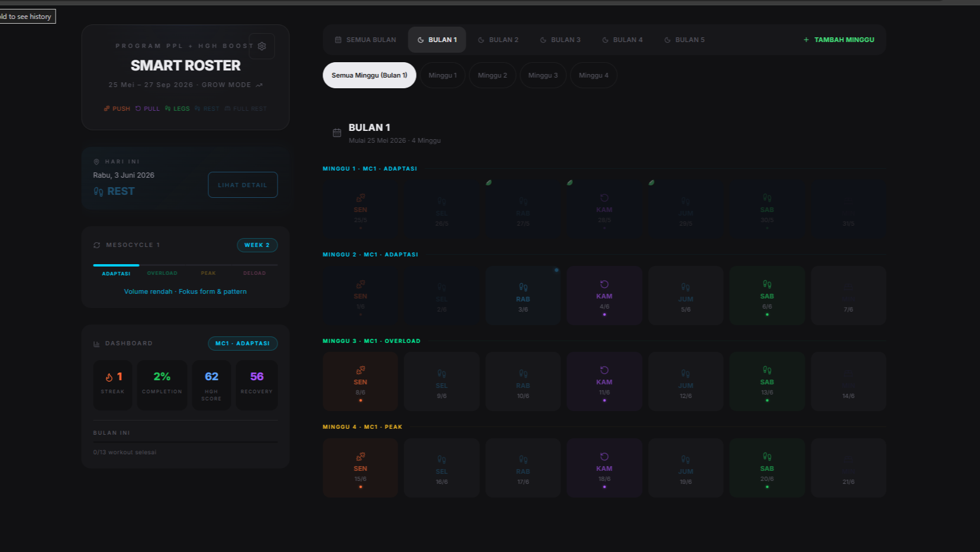Screen dimensions: 980x552
Task: Click the push icon in the SEN 8/6 card
Action: tap(360, 370)
